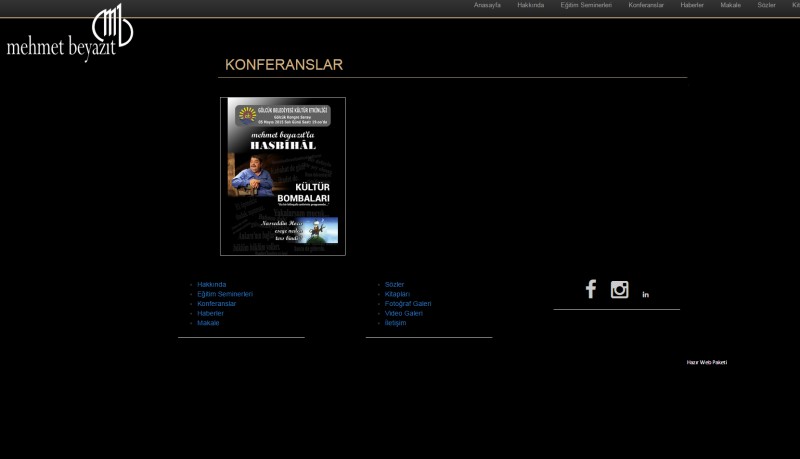
Task: Follow the footer Sözler link
Action: (x=394, y=285)
